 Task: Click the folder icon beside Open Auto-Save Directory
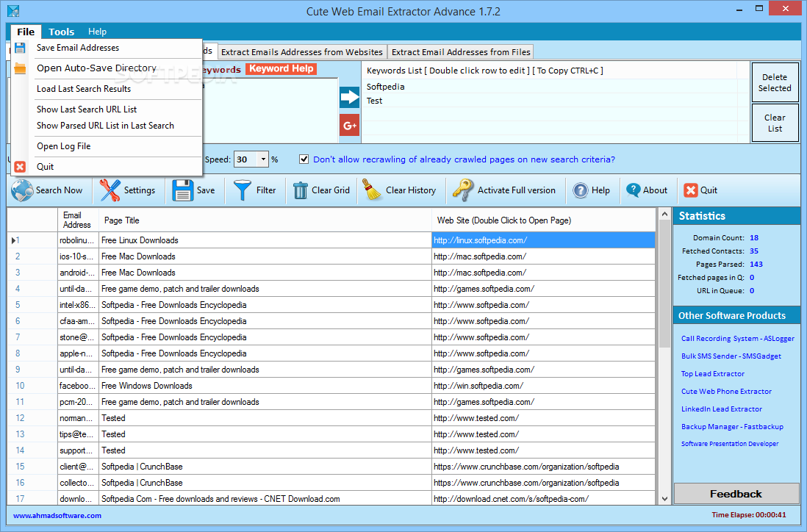[20, 68]
